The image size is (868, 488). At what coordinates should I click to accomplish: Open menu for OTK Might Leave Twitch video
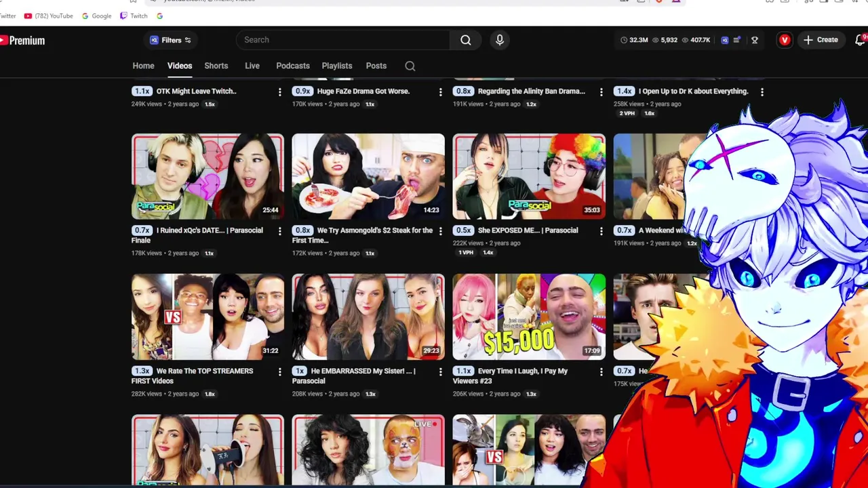pos(279,91)
